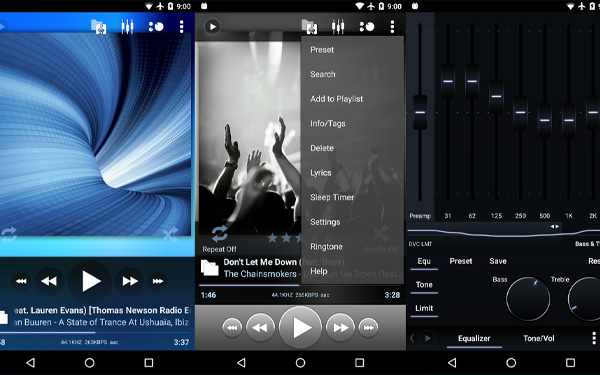
Task: Open the equalizer Preset list
Action: click(461, 261)
